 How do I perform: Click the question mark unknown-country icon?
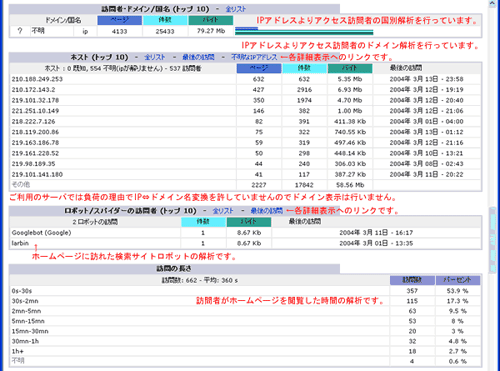(x=20, y=31)
